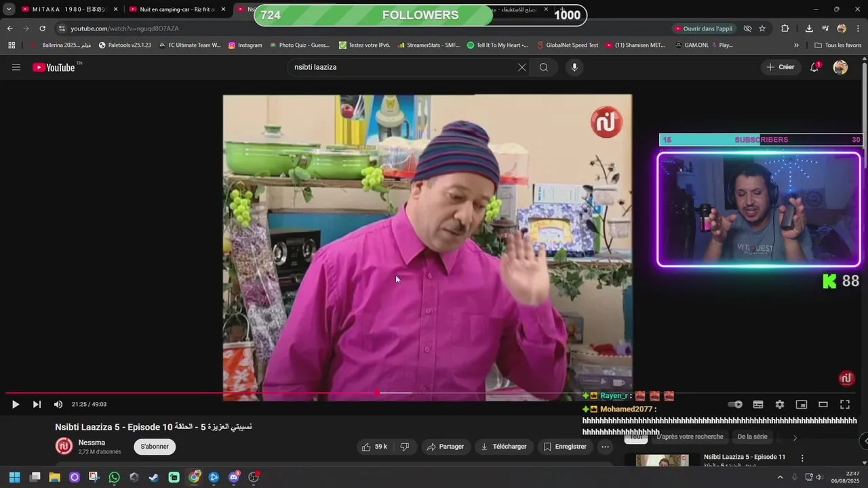Open the browser extensions puzzle icon

pyautogui.click(x=785, y=28)
